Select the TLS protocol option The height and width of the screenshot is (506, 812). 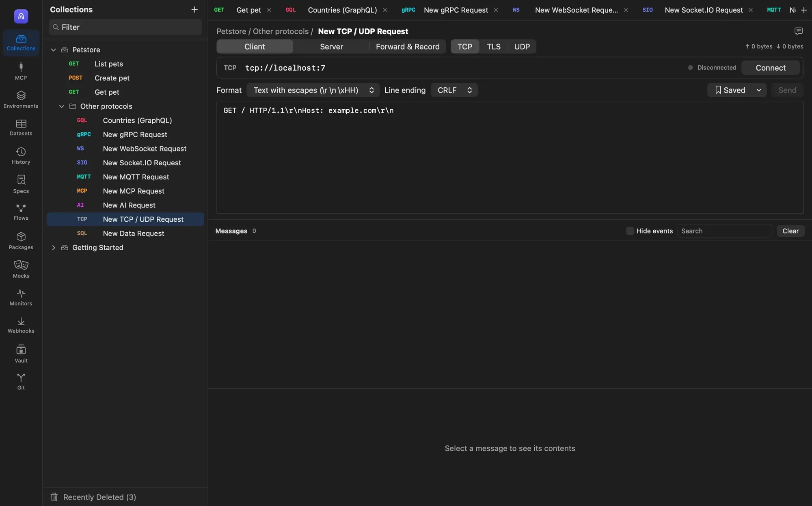494,47
